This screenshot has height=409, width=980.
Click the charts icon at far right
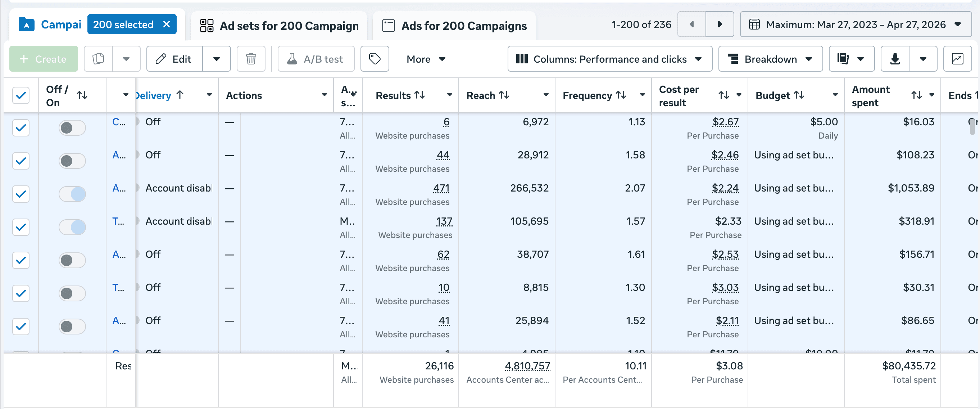point(957,59)
